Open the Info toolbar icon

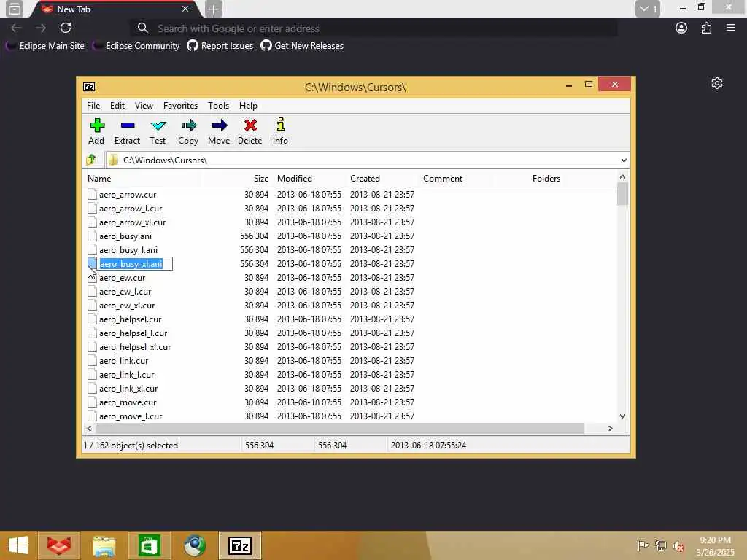point(281,125)
